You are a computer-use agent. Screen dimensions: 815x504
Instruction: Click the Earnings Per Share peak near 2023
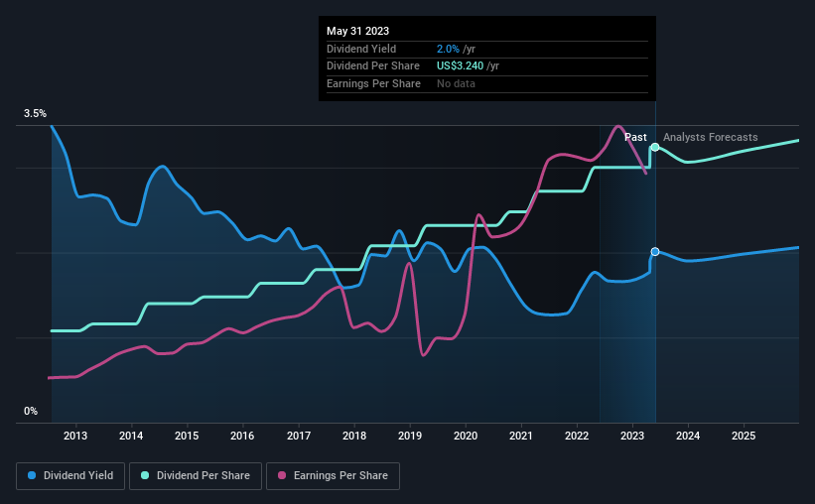click(617, 126)
